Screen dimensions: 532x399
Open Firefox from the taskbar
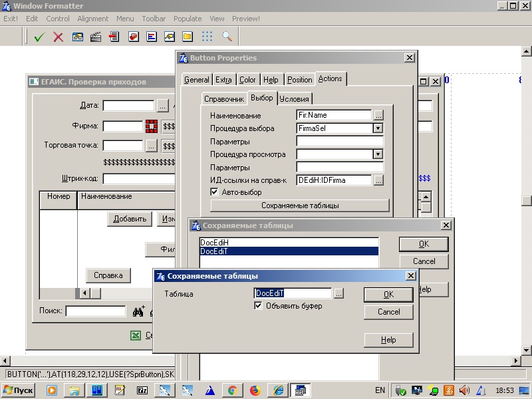255,390
